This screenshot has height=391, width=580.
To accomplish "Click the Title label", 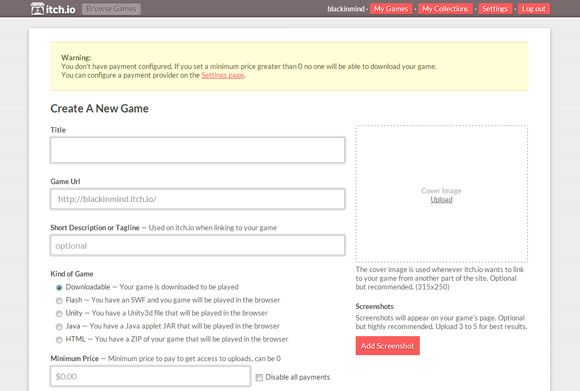I will point(58,130).
